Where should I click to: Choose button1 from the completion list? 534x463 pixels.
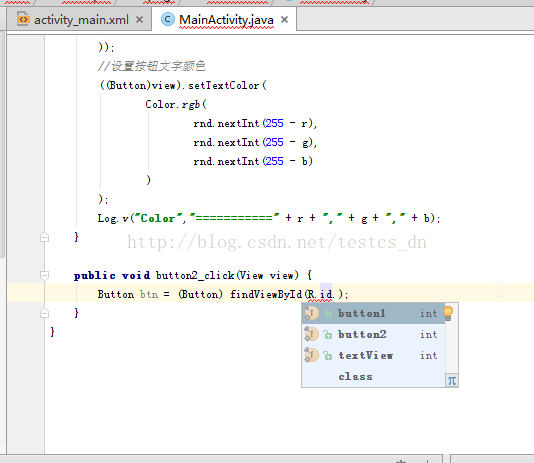tap(373, 313)
